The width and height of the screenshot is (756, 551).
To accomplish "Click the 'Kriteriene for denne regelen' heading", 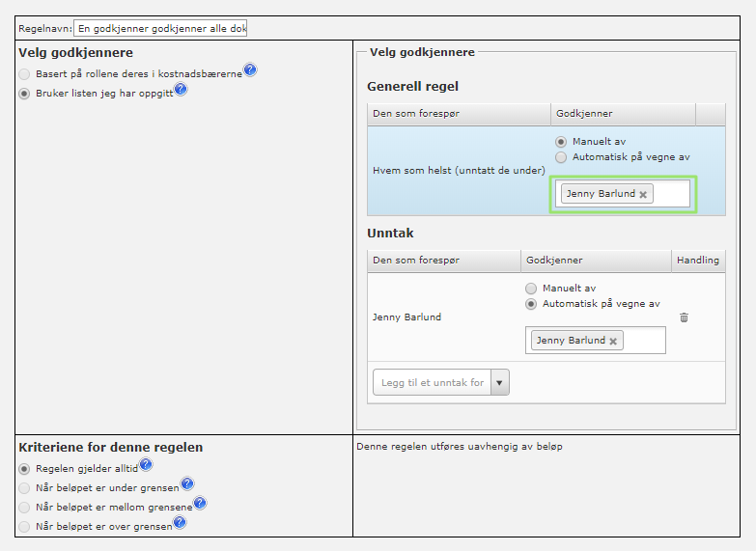I will pyautogui.click(x=110, y=448).
